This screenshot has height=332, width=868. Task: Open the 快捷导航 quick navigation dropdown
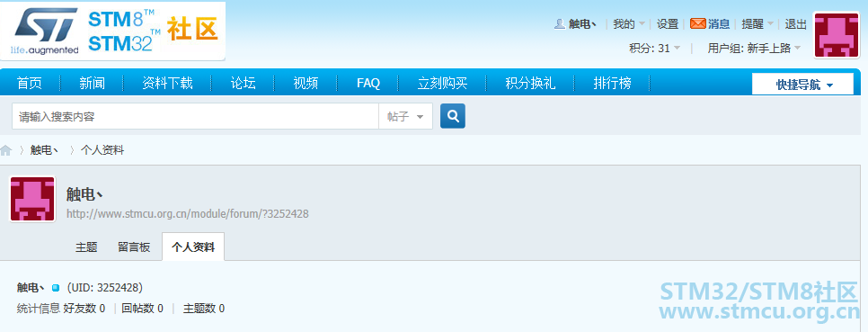(802, 85)
